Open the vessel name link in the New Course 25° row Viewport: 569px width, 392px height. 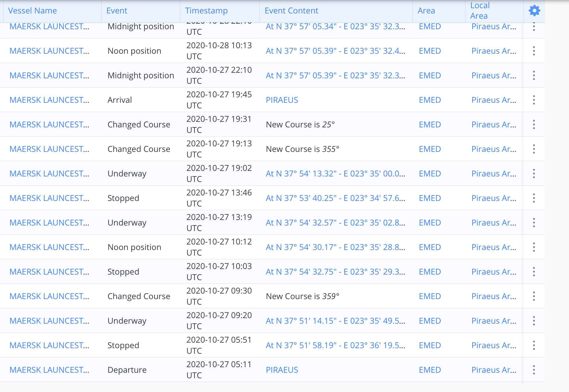tap(49, 124)
